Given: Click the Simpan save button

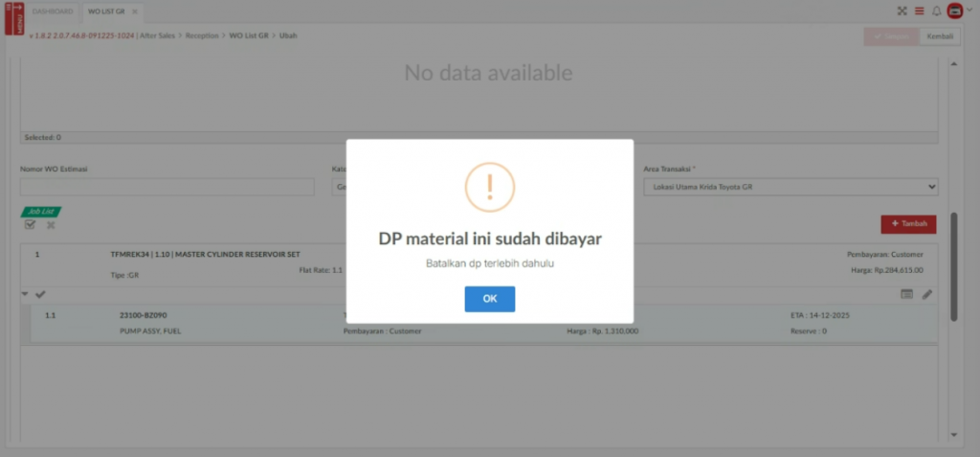Looking at the screenshot, I should pos(891,35).
